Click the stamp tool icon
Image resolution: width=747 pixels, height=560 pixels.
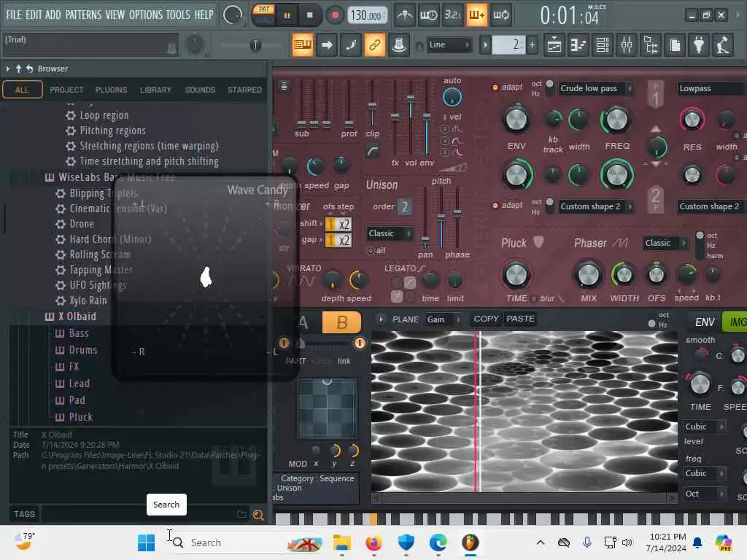pyautogui.click(x=399, y=45)
